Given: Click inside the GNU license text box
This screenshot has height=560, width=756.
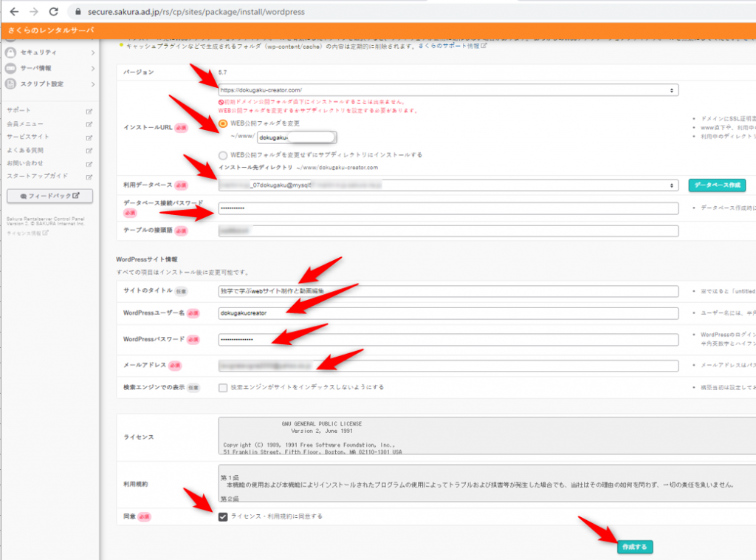Looking at the screenshot, I should (487, 436).
